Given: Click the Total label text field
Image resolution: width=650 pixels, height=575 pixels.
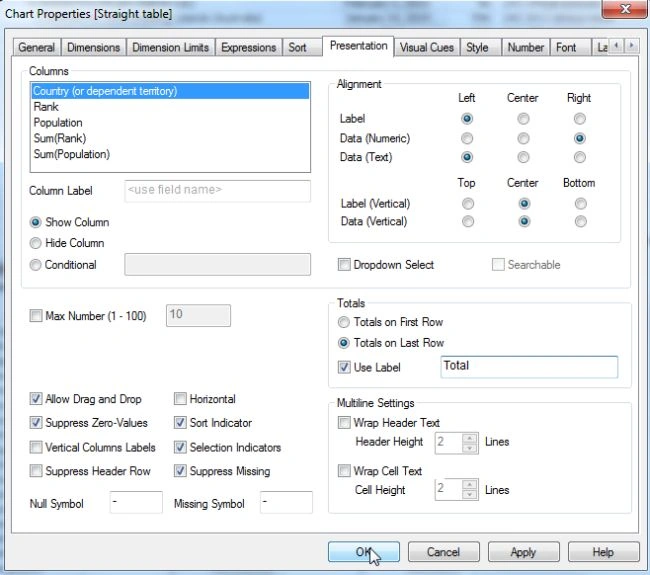Looking at the screenshot, I should click(529, 367).
